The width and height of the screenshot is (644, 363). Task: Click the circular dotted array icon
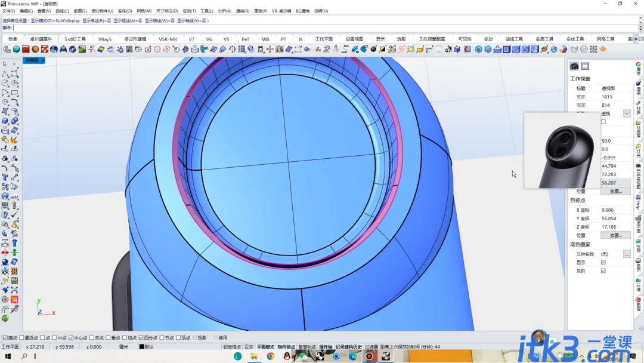[233, 50]
